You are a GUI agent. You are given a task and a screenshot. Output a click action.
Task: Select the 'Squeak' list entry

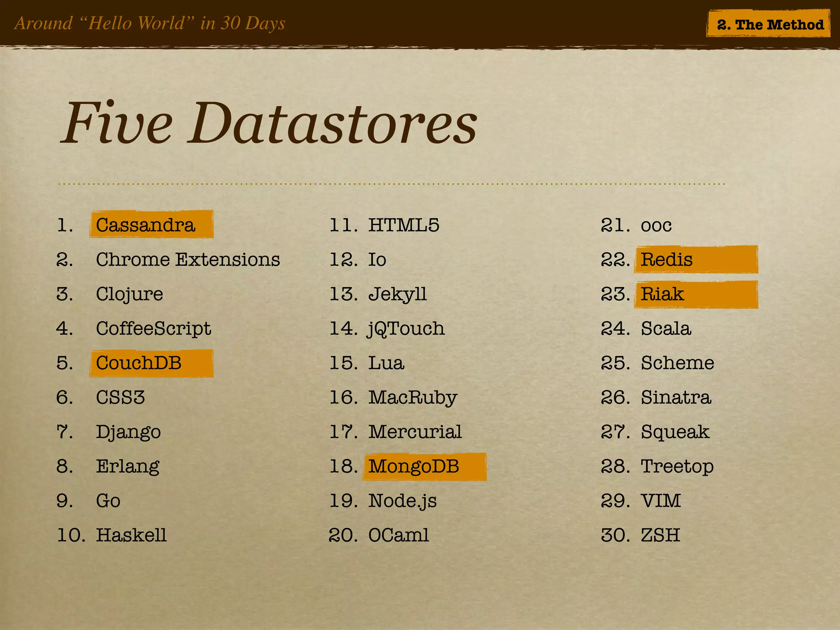675,432
